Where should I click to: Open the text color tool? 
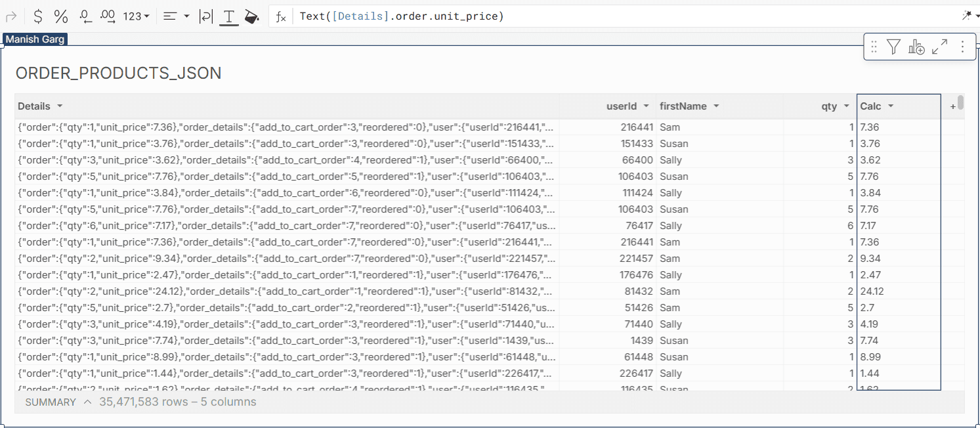228,16
